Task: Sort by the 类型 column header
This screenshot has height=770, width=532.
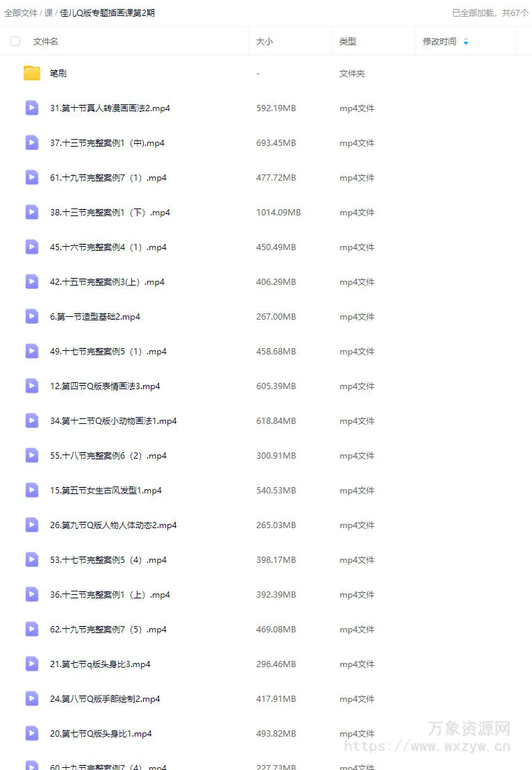Action: [x=348, y=42]
